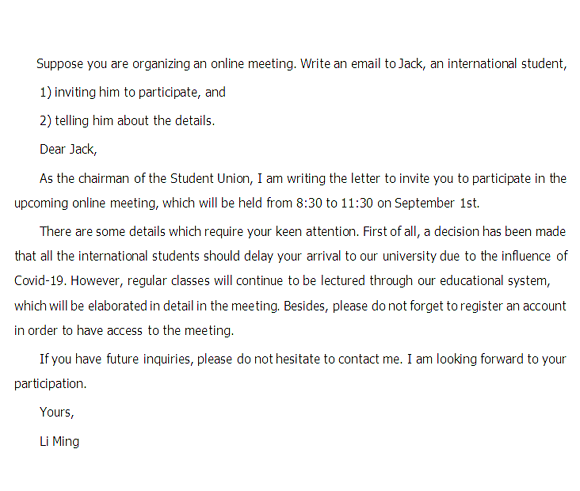This screenshot has width=580, height=491.
Task: Click the line 'telling him about the details'
Action: click(135, 121)
